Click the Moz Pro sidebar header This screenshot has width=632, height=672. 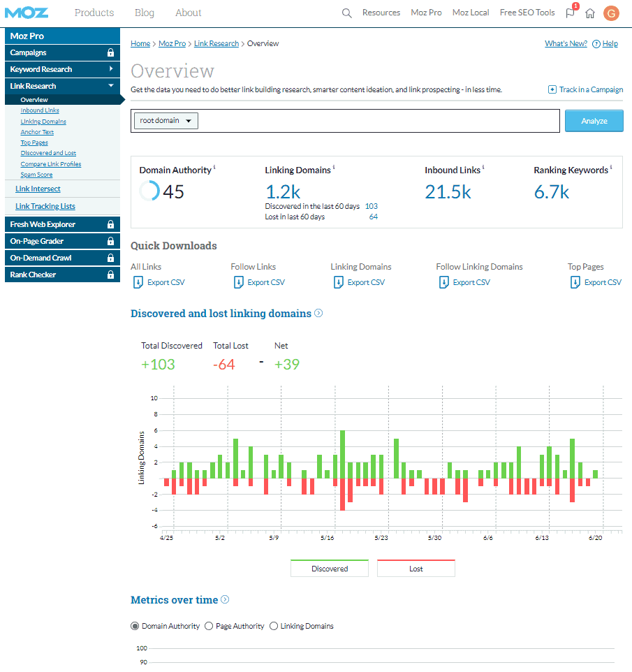coord(62,36)
